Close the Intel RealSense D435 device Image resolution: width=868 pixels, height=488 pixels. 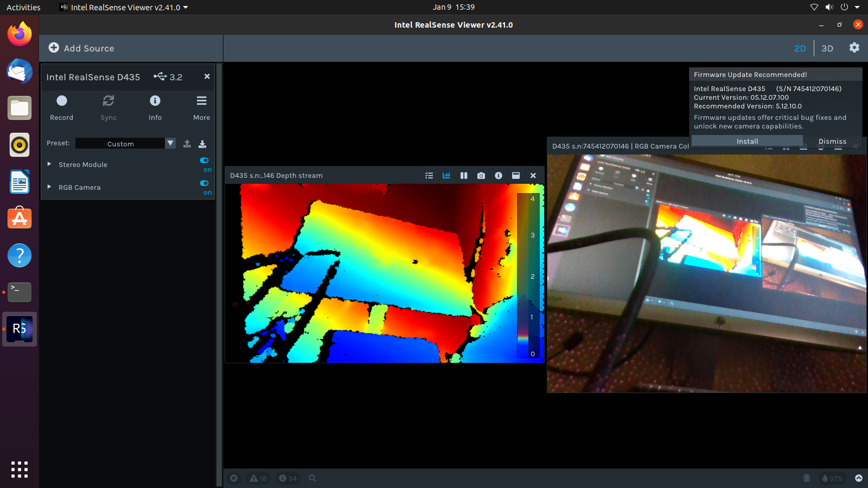click(x=207, y=76)
